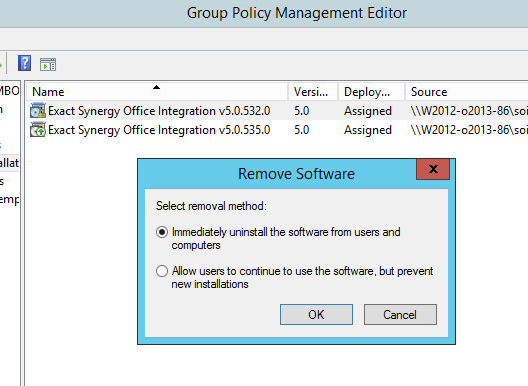Select the Software installation tree node
Viewport: 528px width, 386px height.
(9, 163)
